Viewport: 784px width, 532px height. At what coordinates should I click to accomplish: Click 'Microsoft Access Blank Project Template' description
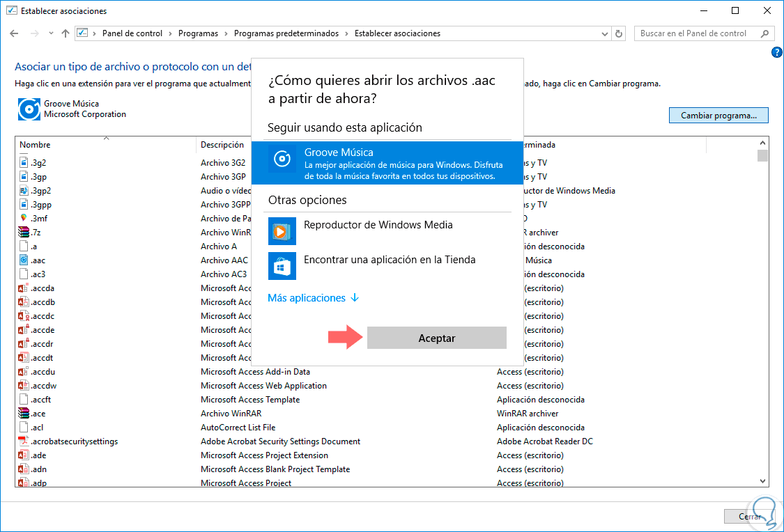click(275, 469)
